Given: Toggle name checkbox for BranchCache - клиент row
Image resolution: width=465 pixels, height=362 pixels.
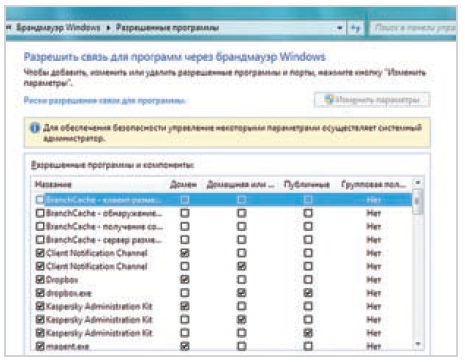Looking at the screenshot, I should tap(40, 200).
